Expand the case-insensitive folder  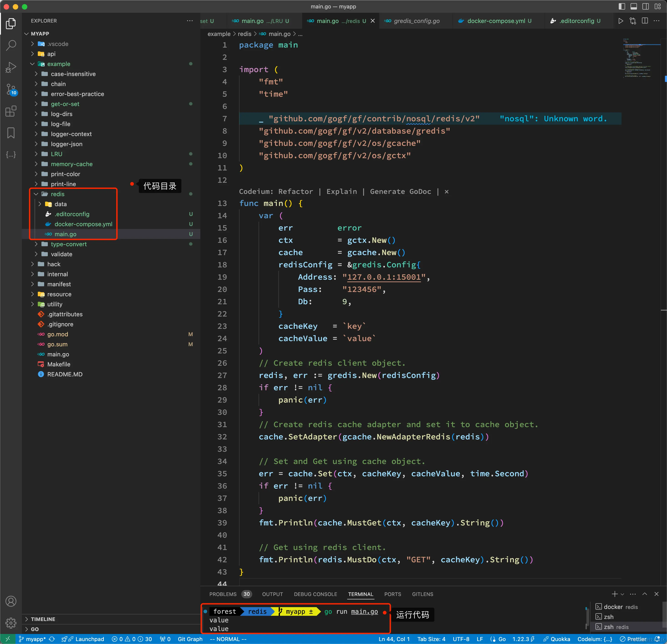(36, 74)
